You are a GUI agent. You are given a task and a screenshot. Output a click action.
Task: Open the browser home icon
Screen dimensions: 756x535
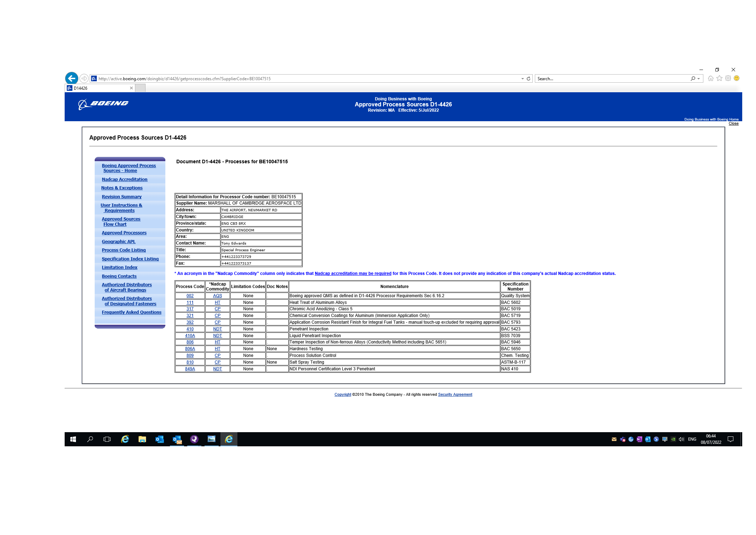[x=710, y=78]
